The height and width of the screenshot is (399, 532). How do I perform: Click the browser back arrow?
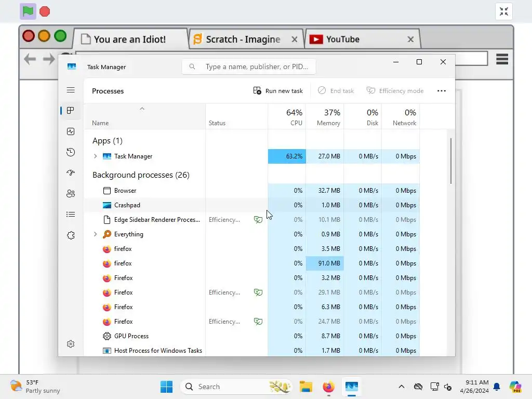30,59
